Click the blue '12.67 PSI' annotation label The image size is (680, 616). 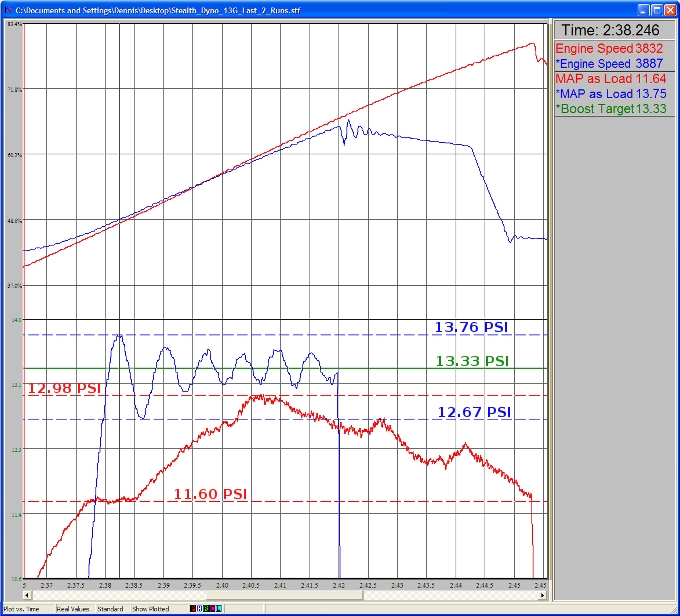point(474,412)
